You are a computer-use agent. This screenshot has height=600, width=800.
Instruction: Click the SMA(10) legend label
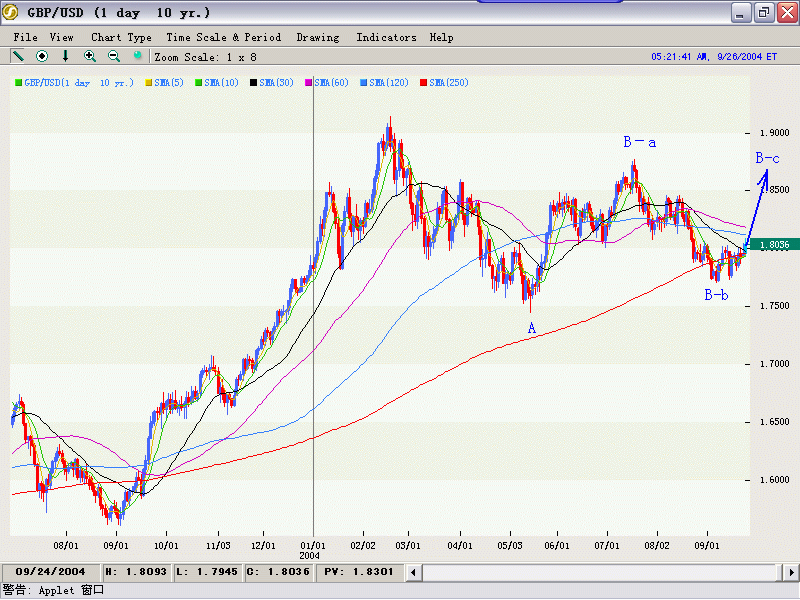221,83
